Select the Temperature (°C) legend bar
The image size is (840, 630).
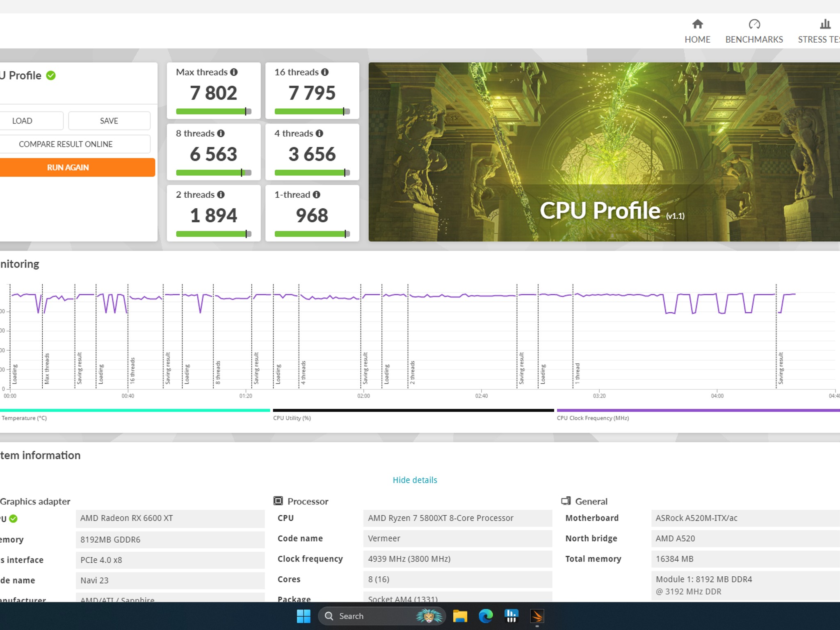coord(135,410)
